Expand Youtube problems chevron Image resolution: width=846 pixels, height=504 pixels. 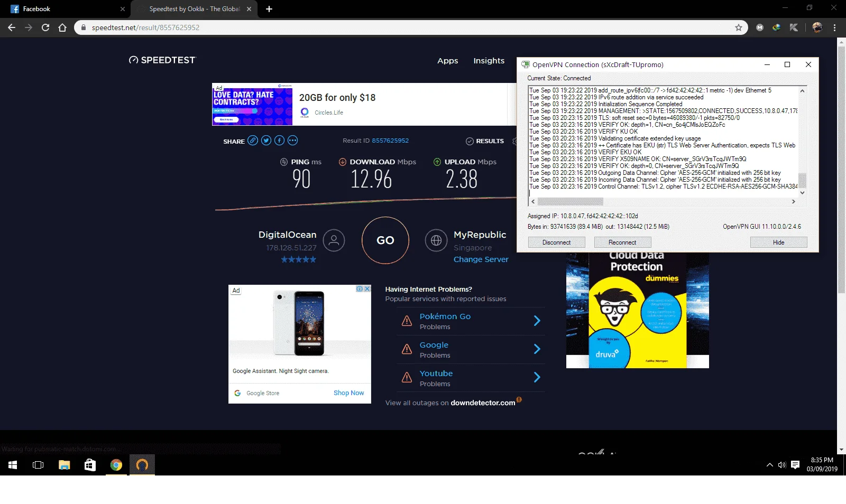537,377
